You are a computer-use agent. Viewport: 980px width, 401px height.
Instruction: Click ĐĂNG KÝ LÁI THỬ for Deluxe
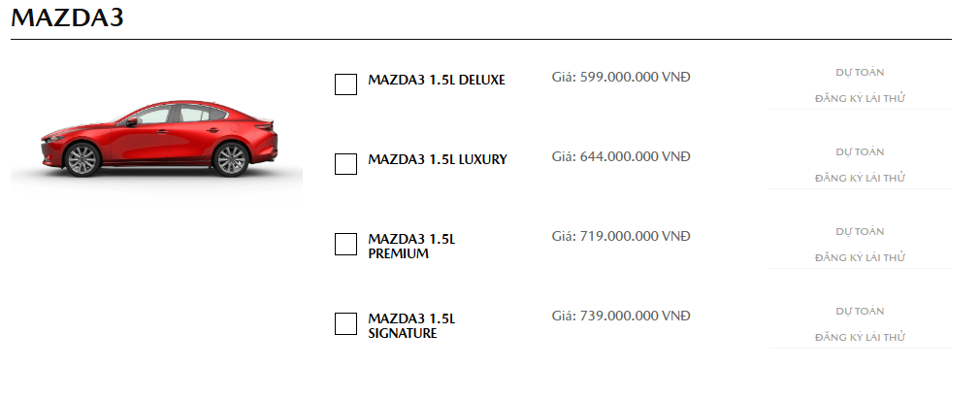click(x=860, y=98)
